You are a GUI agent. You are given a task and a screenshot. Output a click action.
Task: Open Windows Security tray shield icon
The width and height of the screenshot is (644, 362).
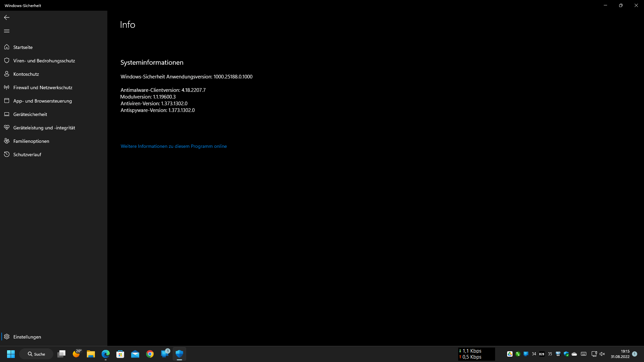coord(566,354)
